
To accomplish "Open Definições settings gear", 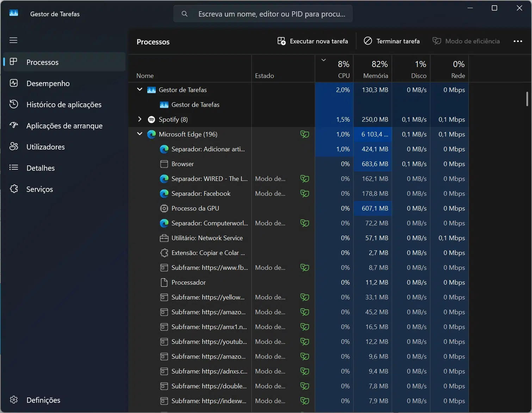I will coord(14,400).
